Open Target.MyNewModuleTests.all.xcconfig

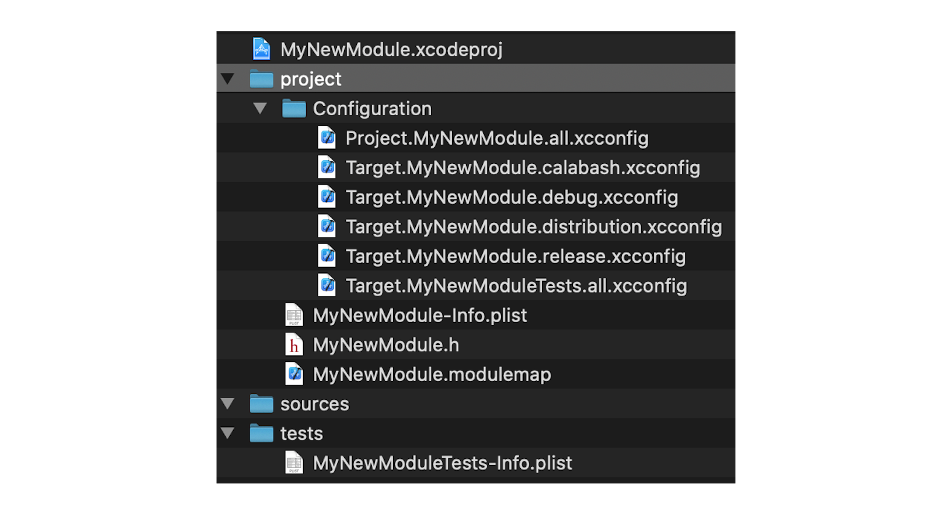click(x=516, y=286)
